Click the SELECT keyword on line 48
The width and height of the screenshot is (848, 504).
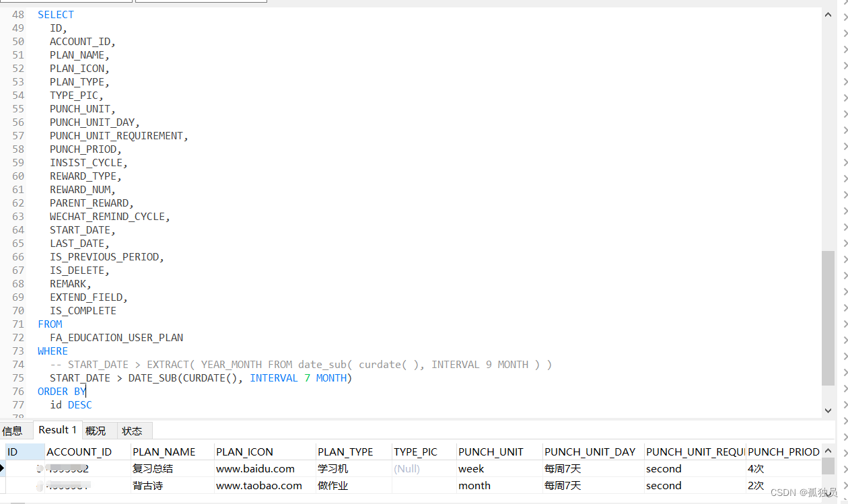(56, 14)
